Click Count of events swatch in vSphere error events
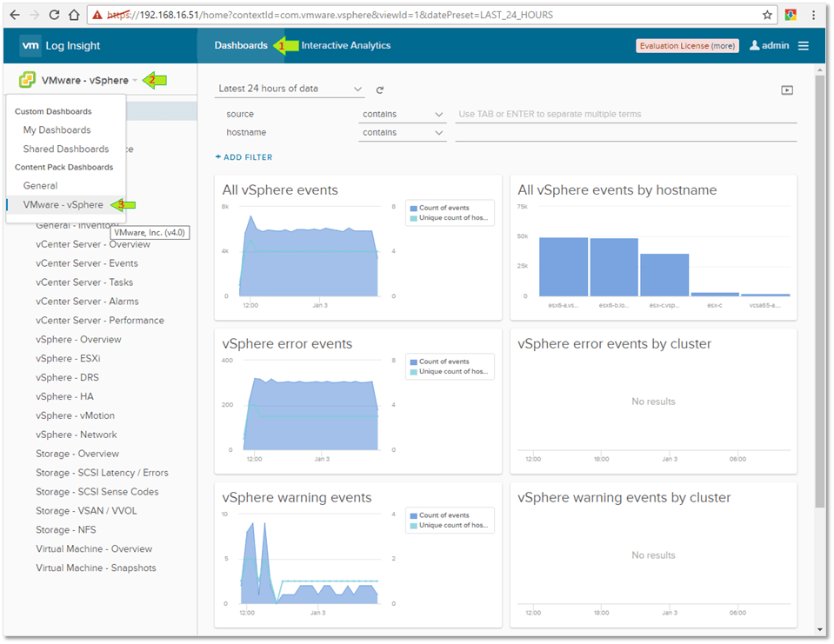Screen dimensions: 834x644 pyautogui.click(x=413, y=362)
